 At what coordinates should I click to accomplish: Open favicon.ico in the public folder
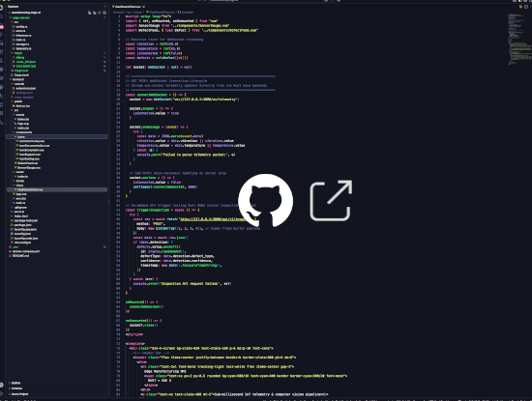point(23,105)
